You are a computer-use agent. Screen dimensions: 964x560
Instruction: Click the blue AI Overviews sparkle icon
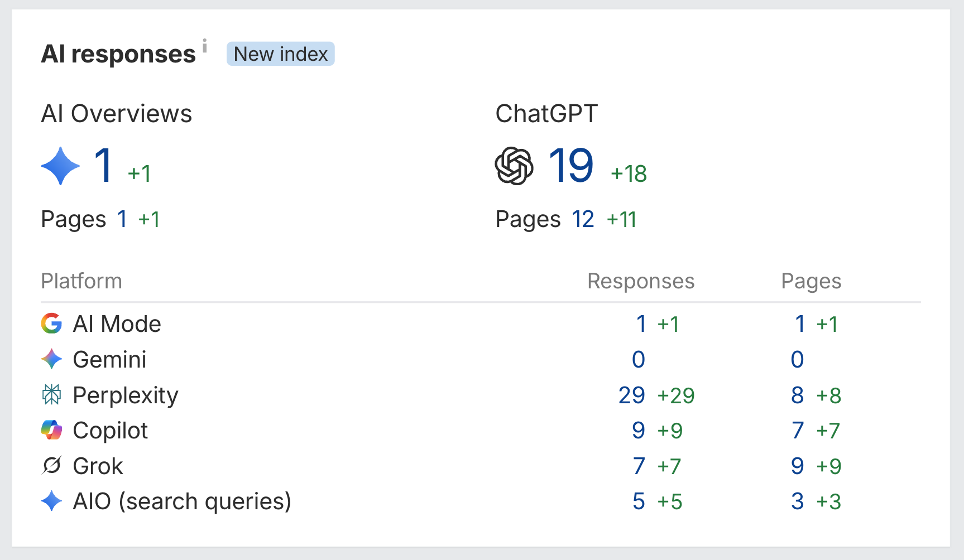coord(60,166)
